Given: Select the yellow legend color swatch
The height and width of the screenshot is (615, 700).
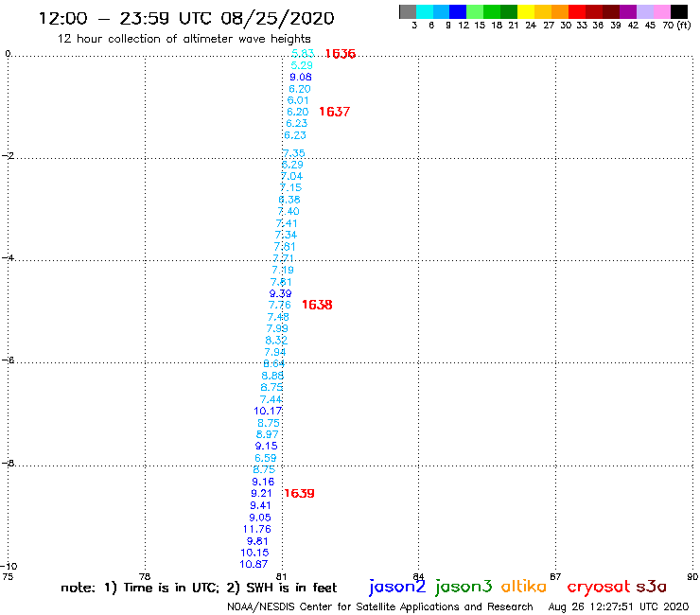Looking at the screenshot, I should pos(526,11).
